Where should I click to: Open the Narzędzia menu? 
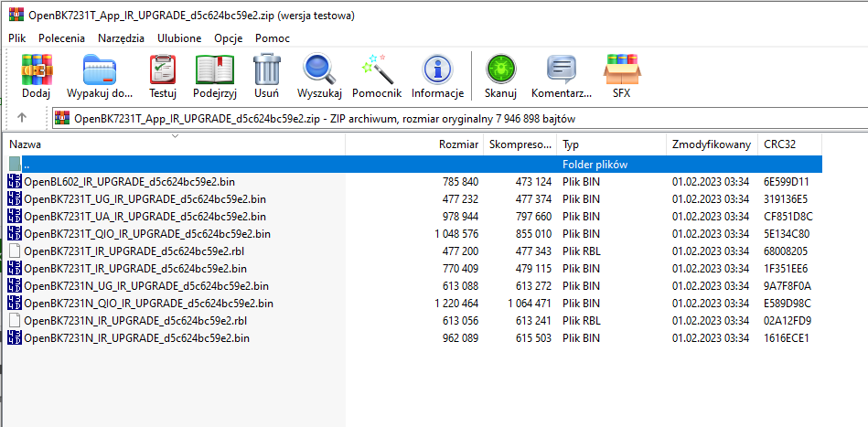pyautogui.click(x=122, y=38)
